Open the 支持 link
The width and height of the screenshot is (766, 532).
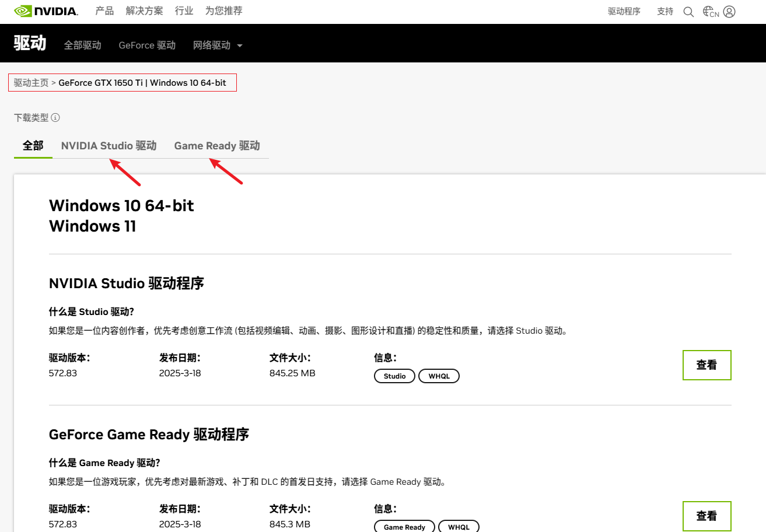click(665, 11)
